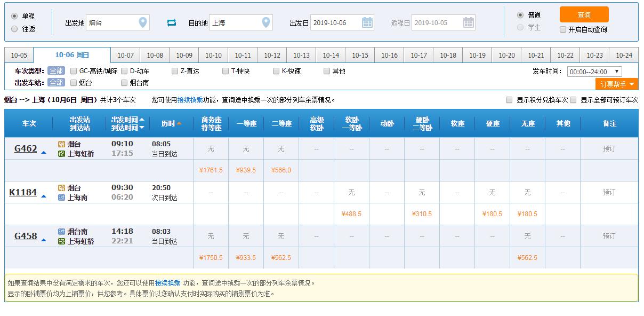Image resolution: width=644 pixels, height=316 pixels.
Task: Enable the GC-高铁/城际 train type checkbox
Action: coord(74,71)
